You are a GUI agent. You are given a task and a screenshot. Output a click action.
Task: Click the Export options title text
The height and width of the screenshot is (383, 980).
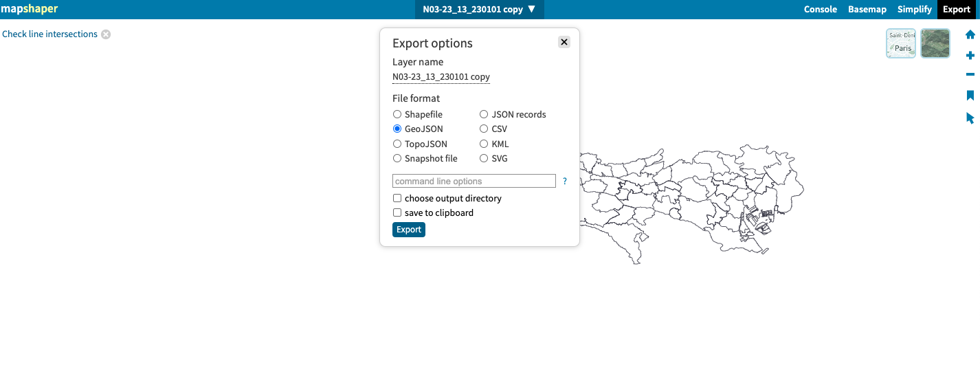432,43
